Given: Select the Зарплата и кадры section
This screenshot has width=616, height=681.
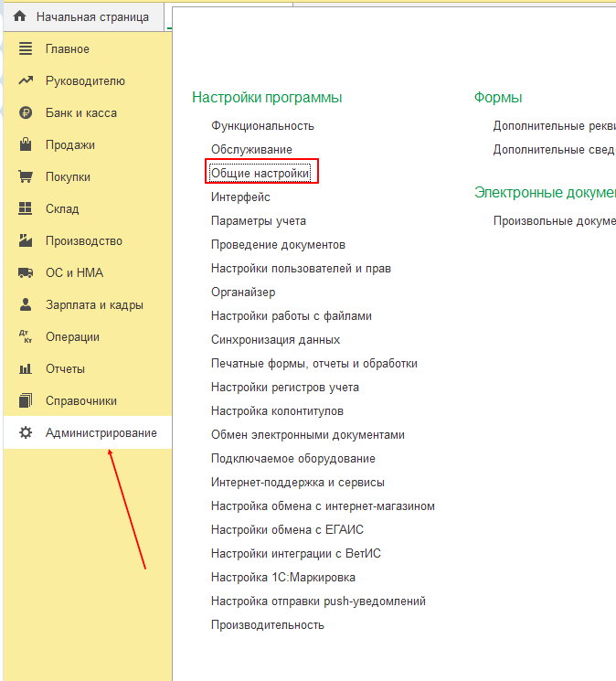Looking at the screenshot, I should coord(88,305).
